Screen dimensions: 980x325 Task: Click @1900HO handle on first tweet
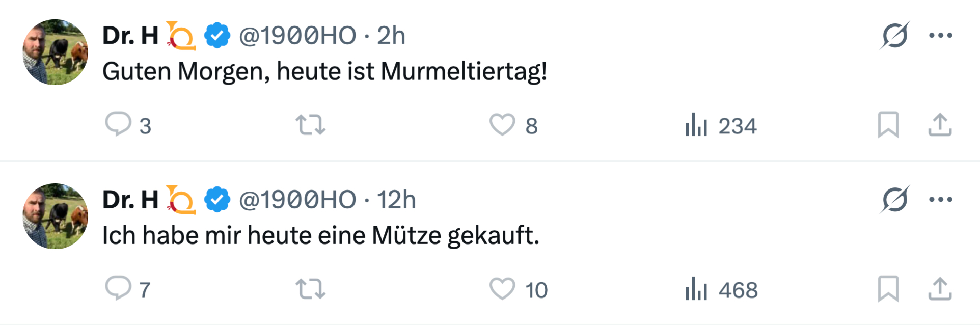click(x=297, y=36)
